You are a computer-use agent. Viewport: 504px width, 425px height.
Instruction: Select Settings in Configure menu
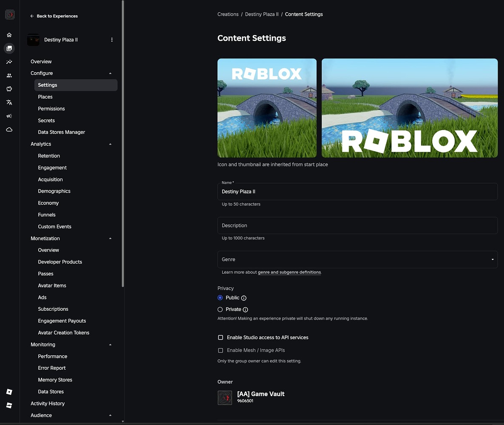click(76, 85)
